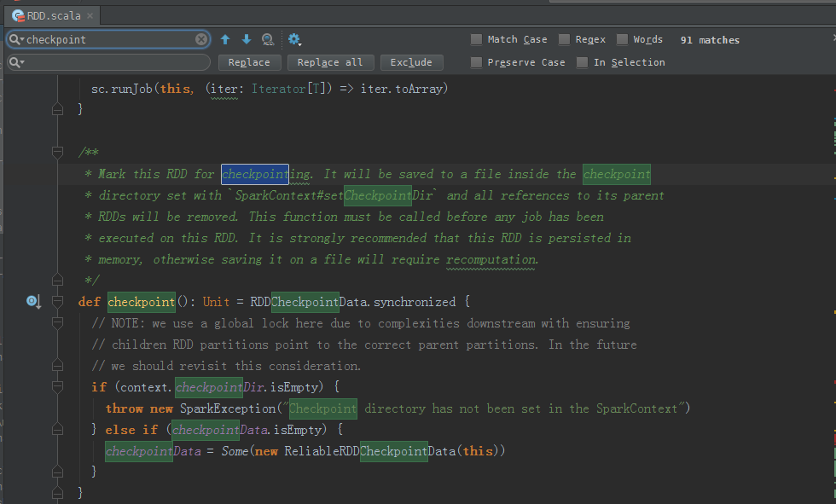Clear the checkpoint search field text

[x=201, y=39]
